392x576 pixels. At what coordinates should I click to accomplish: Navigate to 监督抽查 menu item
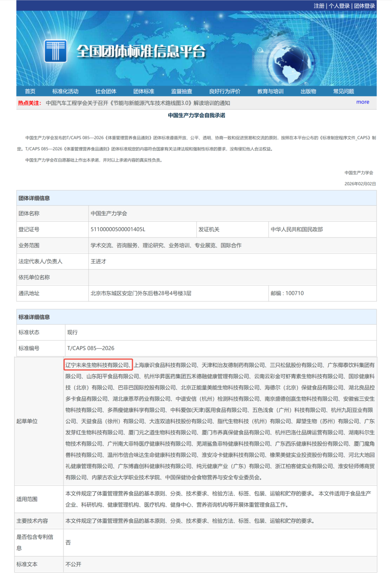pyautogui.click(x=181, y=91)
